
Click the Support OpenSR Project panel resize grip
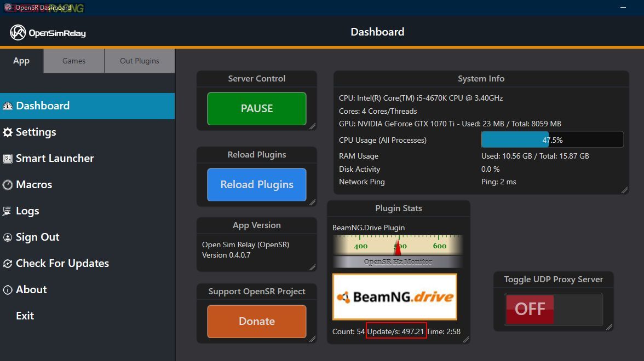[x=313, y=339]
